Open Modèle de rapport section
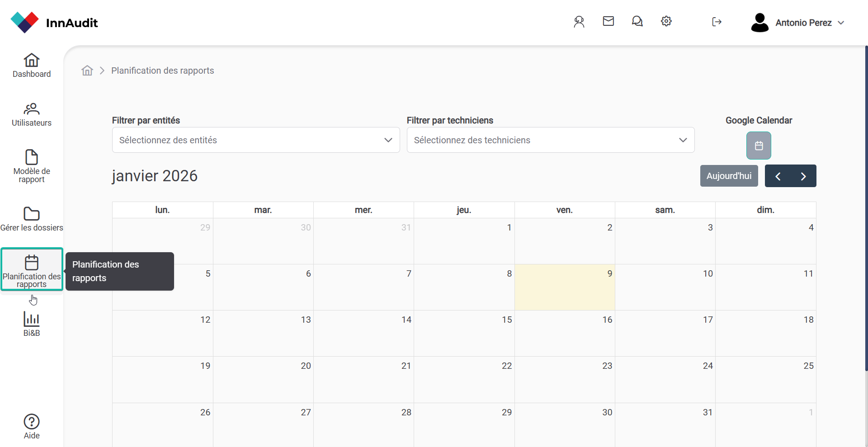Viewport: 868px width, 447px height. pos(32,165)
